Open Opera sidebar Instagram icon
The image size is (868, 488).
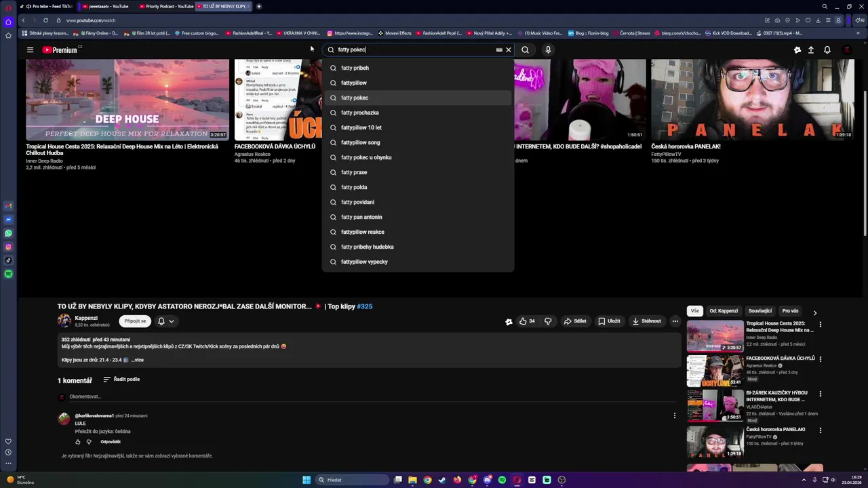coord(8,247)
